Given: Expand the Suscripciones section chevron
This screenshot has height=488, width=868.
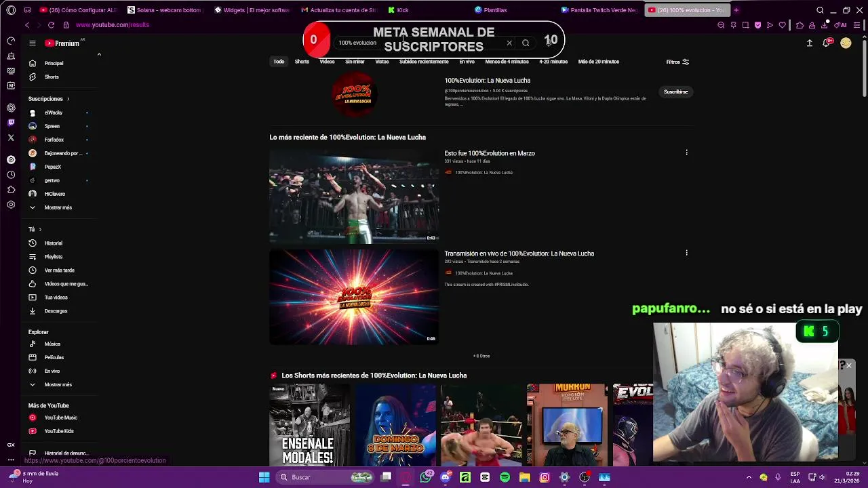Looking at the screenshot, I should pyautogui.click(x=68, y=99).
